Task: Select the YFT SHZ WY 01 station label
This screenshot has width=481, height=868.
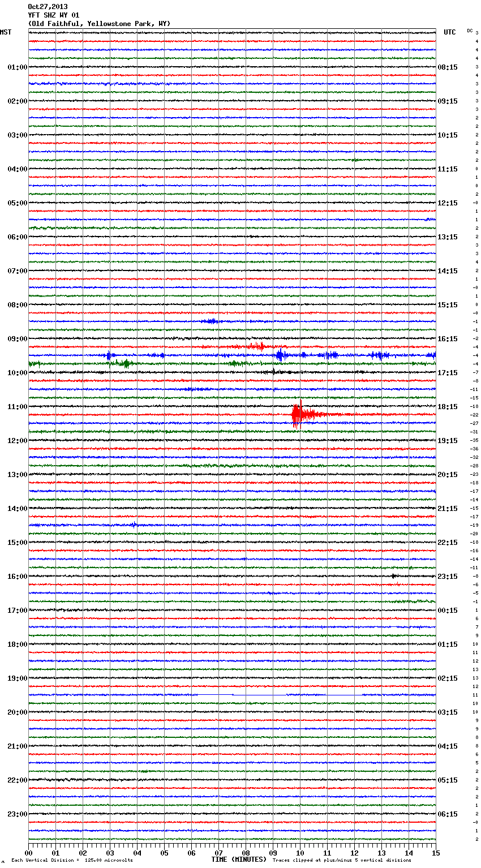Action: pos(54,15)
